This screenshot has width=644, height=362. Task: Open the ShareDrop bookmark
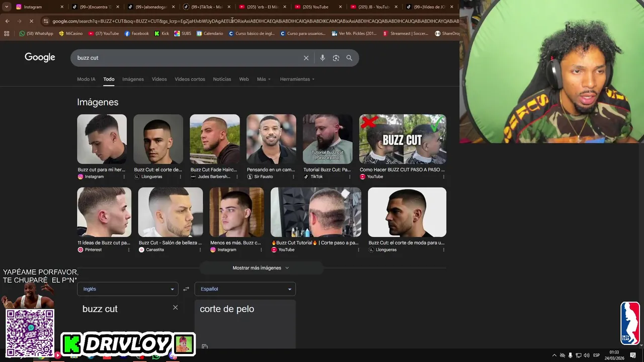(447, 34)
